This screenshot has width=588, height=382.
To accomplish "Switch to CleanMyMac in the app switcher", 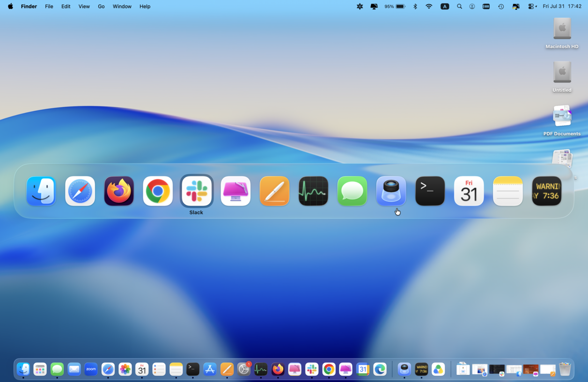I will point(235,191).
